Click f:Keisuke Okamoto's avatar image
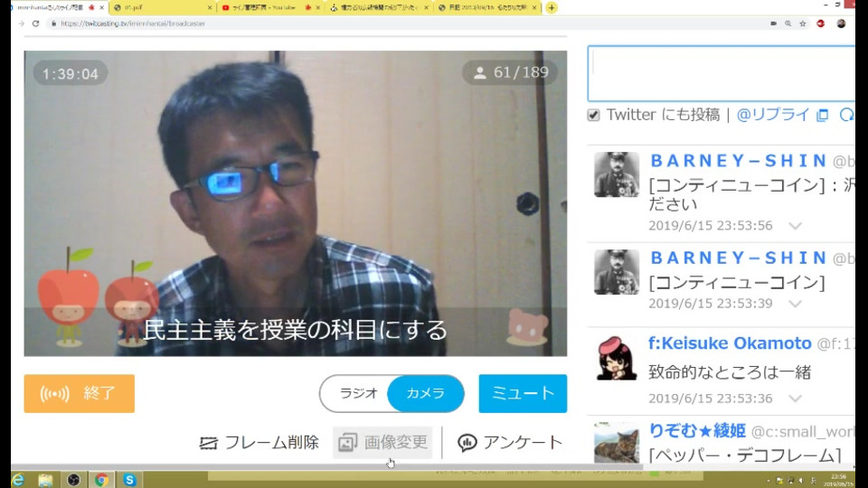The image size is (868, 488). 616,358
